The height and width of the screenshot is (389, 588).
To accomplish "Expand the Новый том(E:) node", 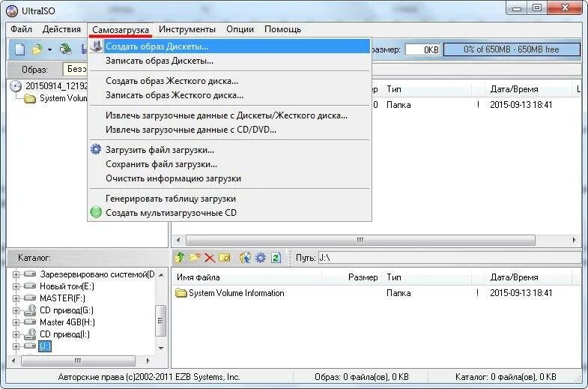I will click(x=16, y=286).
